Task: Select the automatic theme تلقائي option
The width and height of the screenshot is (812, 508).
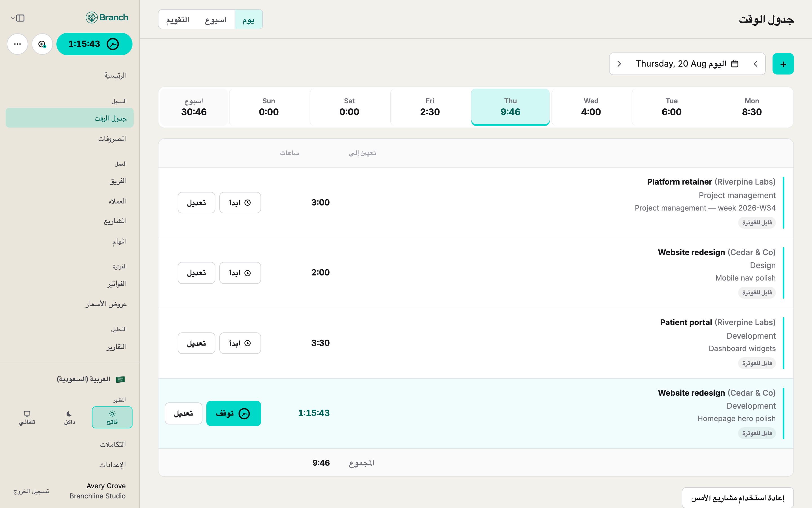Action: point(27,417)
